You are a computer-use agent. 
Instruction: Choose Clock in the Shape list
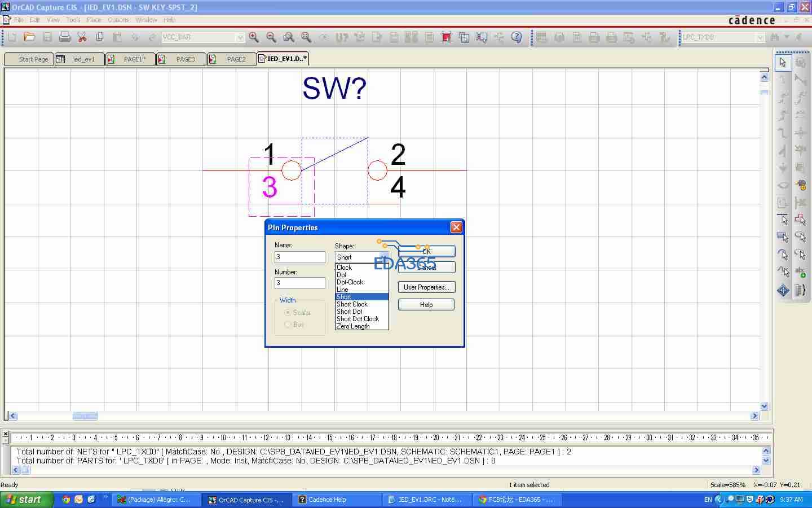(x=362, y=268)
